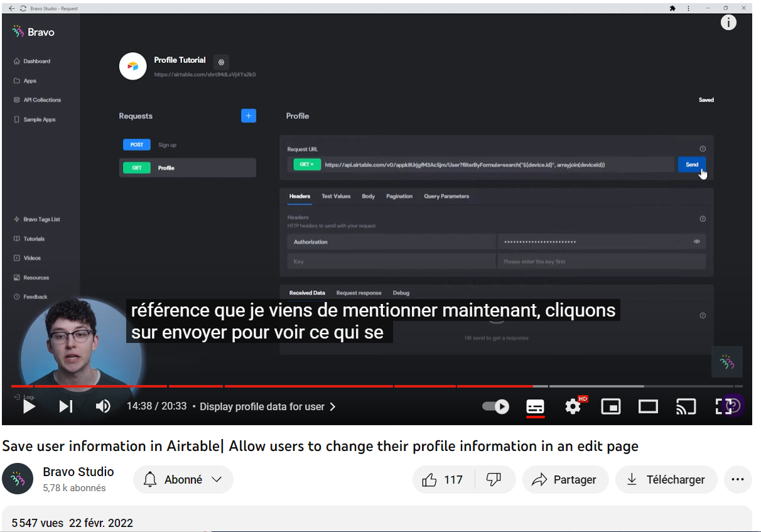Screen dimensions: 761x532
Task: Enable theater mode
Action: coord(648,406)
